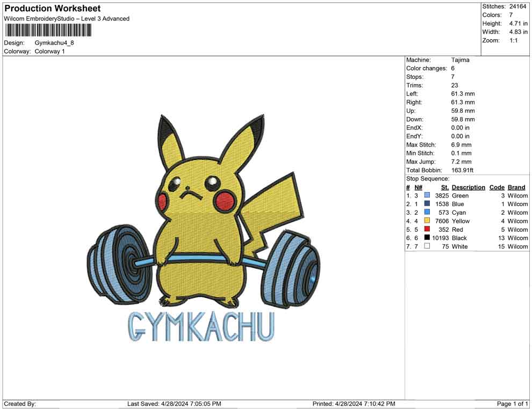This screenshot has height=409, width=532.
Task: Click the design name 'Gymkachu4_8'
Action: pyautogui.click(x=54, y=43)
